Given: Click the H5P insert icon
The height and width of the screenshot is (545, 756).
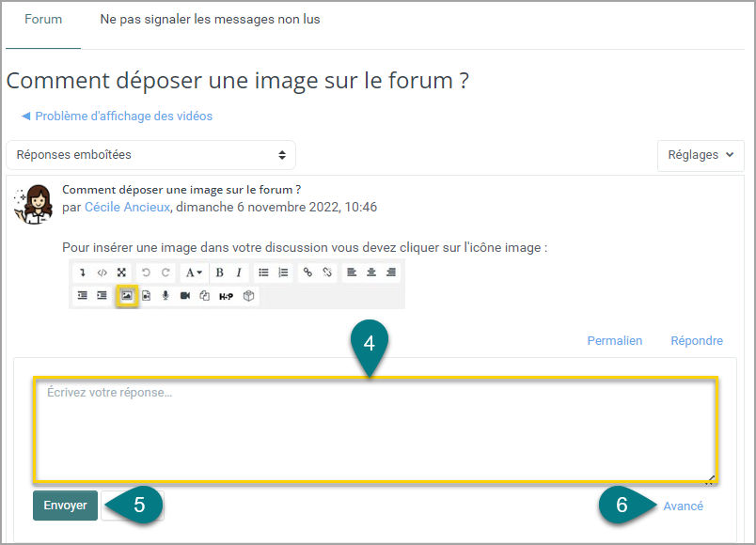Looking at the screenshot, I should click(x=226, y=296).
